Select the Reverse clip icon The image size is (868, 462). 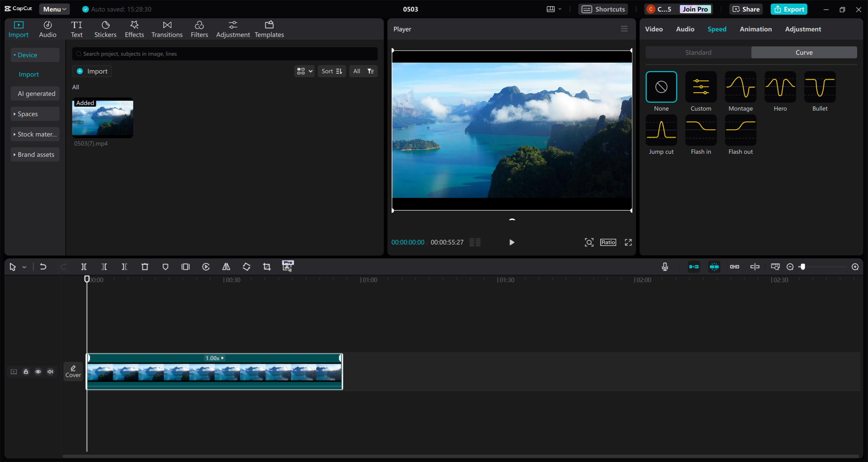point(205,267)
